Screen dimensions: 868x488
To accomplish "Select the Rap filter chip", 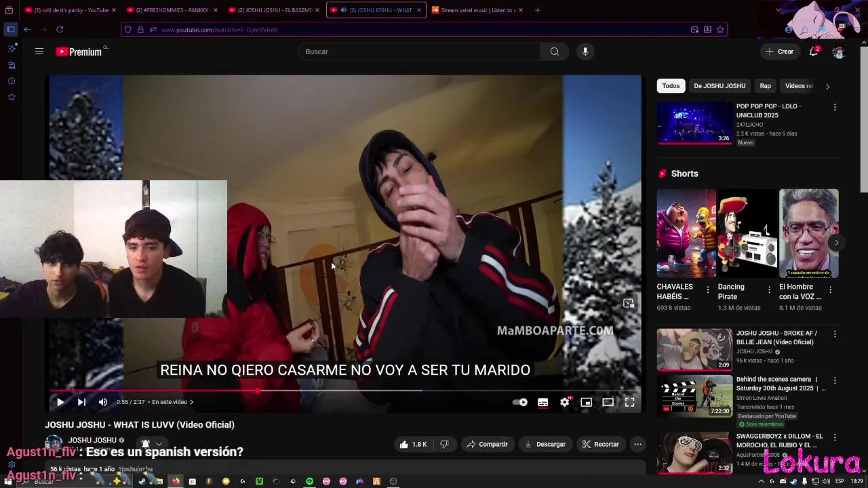I will 765,86.
